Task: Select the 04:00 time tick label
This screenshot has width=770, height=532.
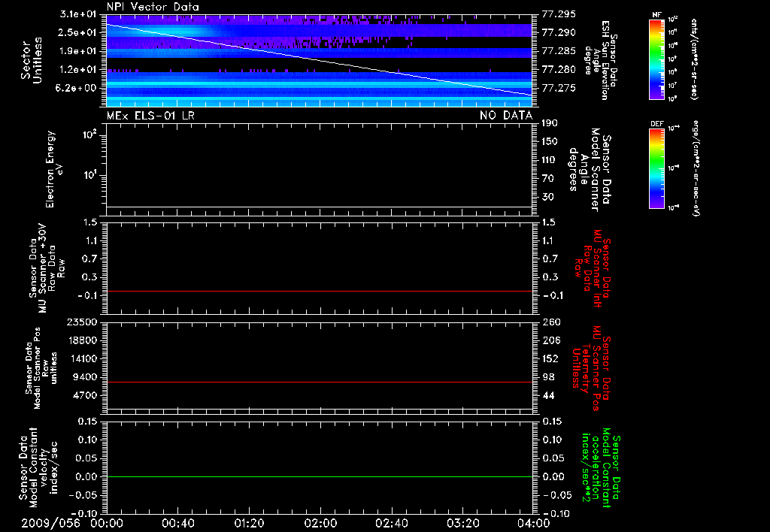Action: coord(534,523)
